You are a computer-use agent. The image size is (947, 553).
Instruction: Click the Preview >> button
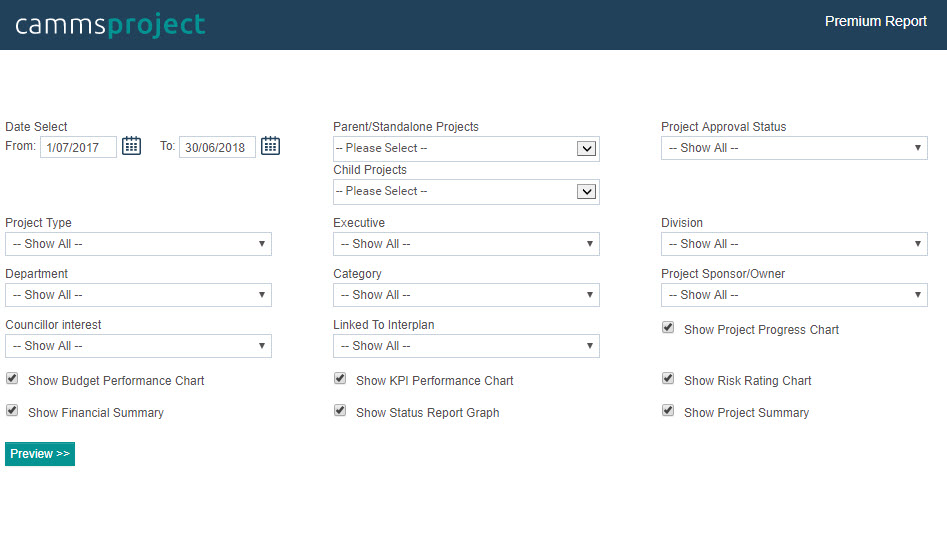[x=40, y=454]
